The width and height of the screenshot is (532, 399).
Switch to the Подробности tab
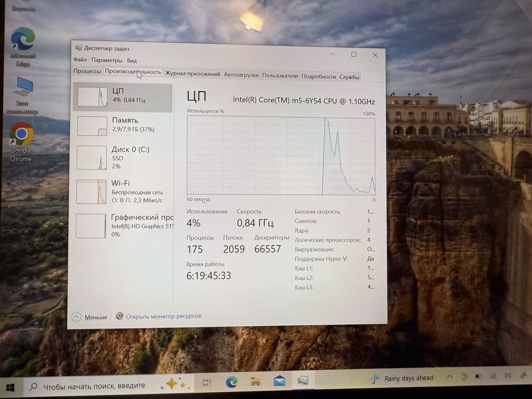[x=319, y=76]
